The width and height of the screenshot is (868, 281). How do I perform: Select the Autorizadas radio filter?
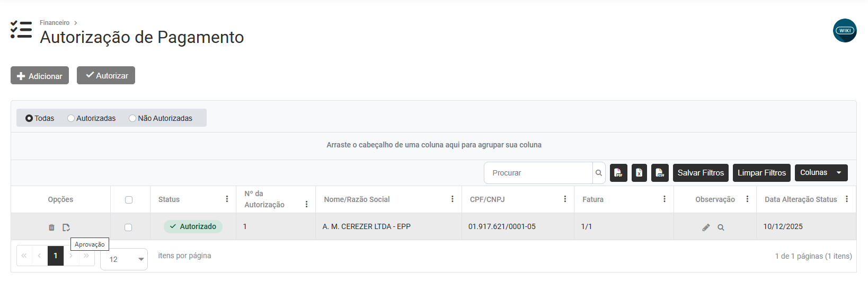tap(71, 118)
